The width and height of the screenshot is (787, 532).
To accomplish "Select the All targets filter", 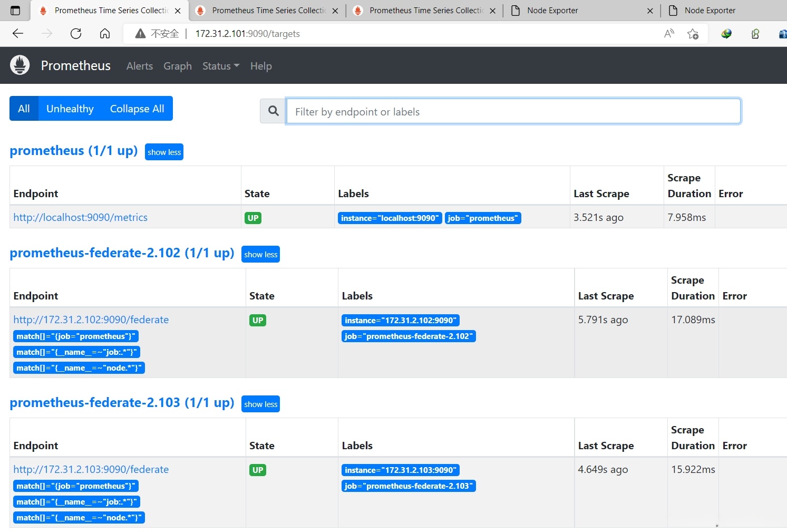I will (x=24, y=109).
